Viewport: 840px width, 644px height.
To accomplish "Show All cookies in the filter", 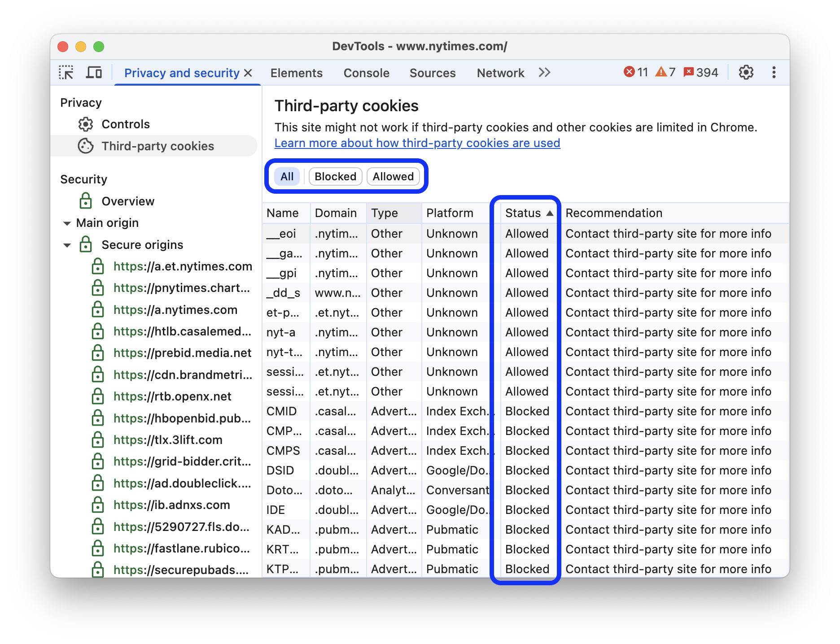I will 287,176.
